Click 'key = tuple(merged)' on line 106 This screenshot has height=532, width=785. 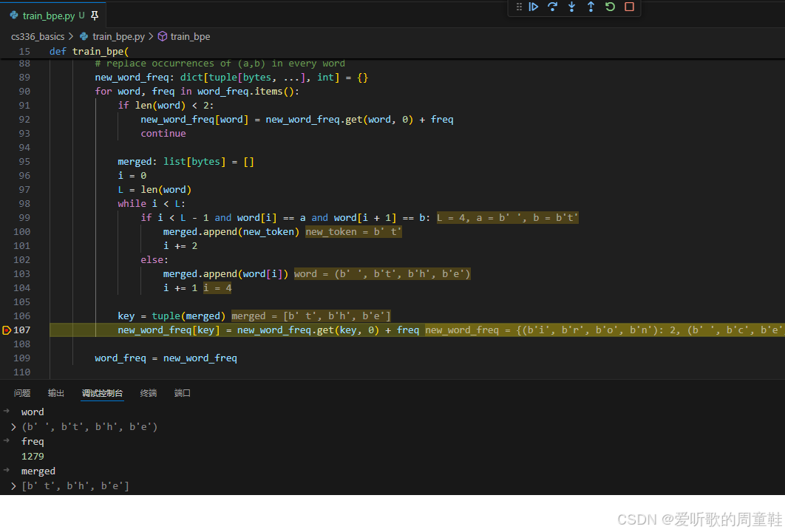[x=171, y=316]
